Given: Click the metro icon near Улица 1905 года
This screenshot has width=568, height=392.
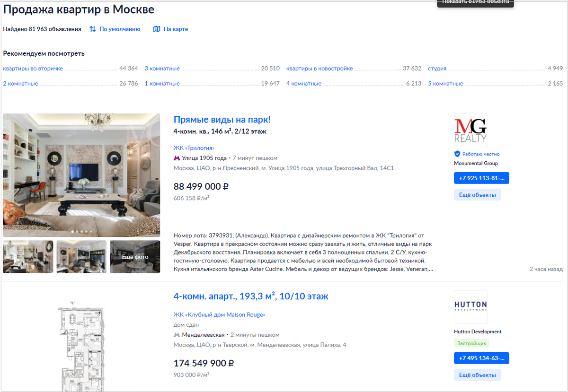Looking at the screenshot, I should [x=177, y=158].
